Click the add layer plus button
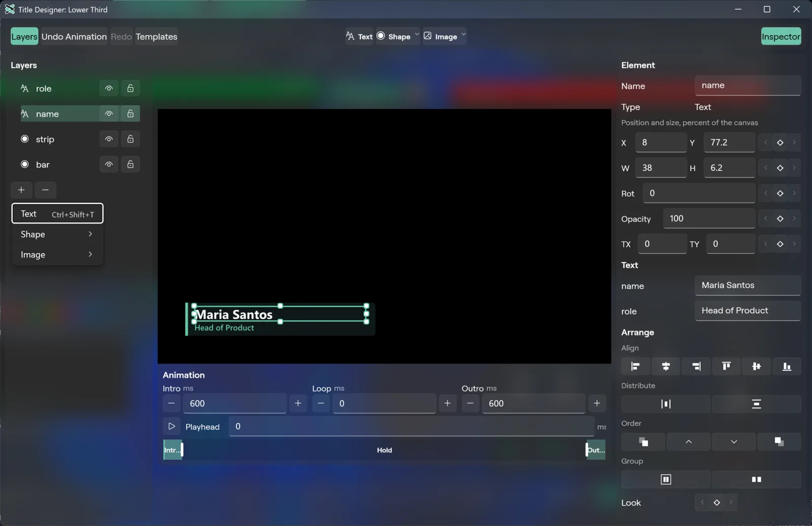 pyautogui.click(x=21, y=190)
